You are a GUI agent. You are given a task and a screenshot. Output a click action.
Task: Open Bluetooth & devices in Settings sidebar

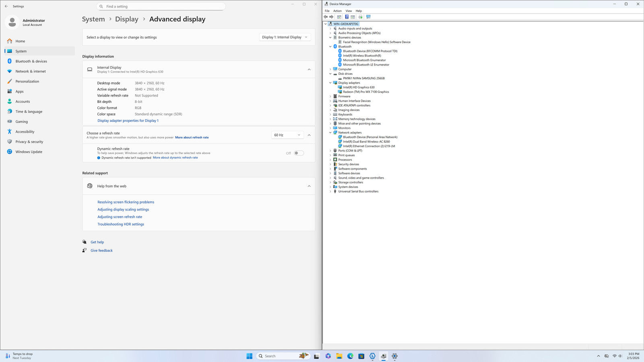31,61
